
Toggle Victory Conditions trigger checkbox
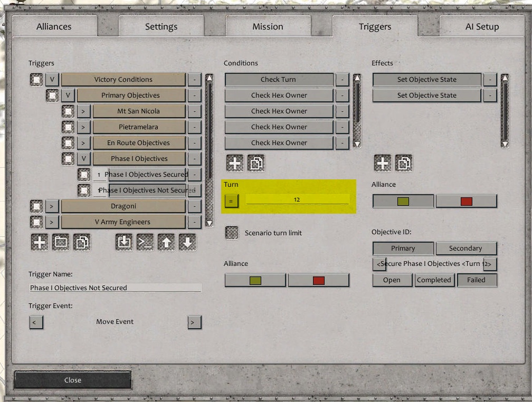coord(36,79)
